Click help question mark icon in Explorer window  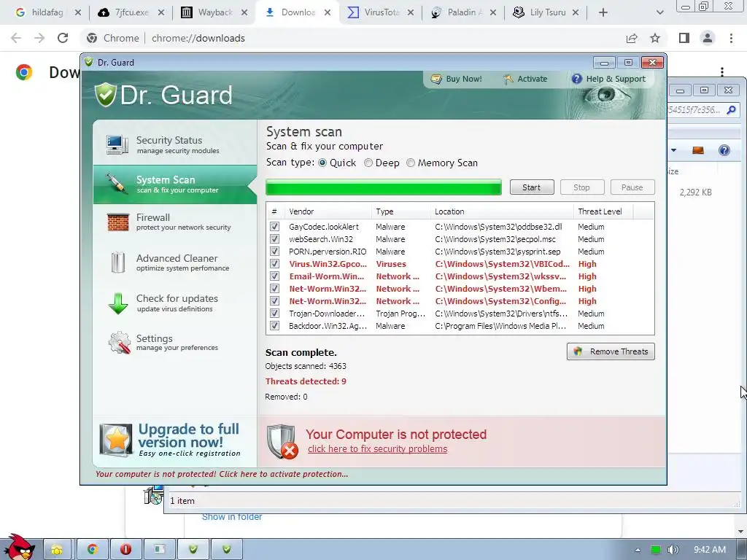pyautogui.click(x=724, y=150)
